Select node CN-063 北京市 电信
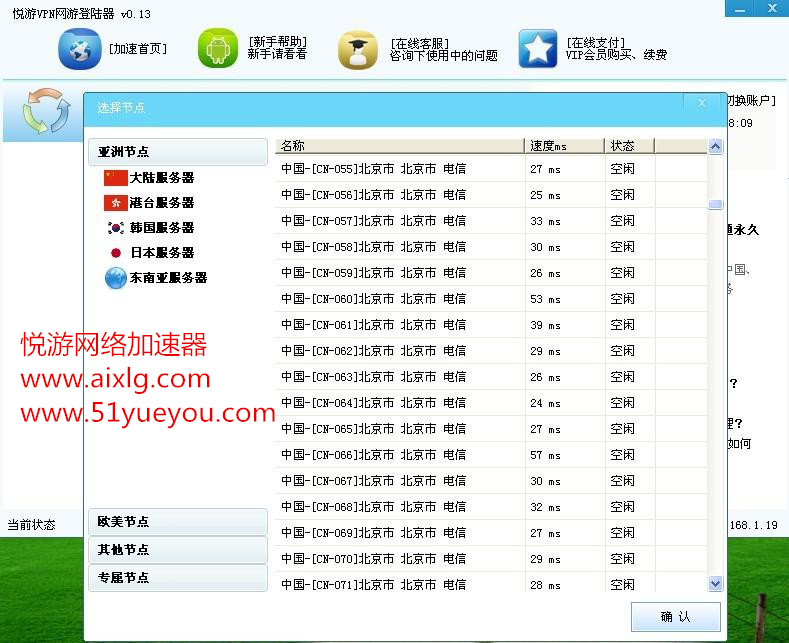 (491, 377)
